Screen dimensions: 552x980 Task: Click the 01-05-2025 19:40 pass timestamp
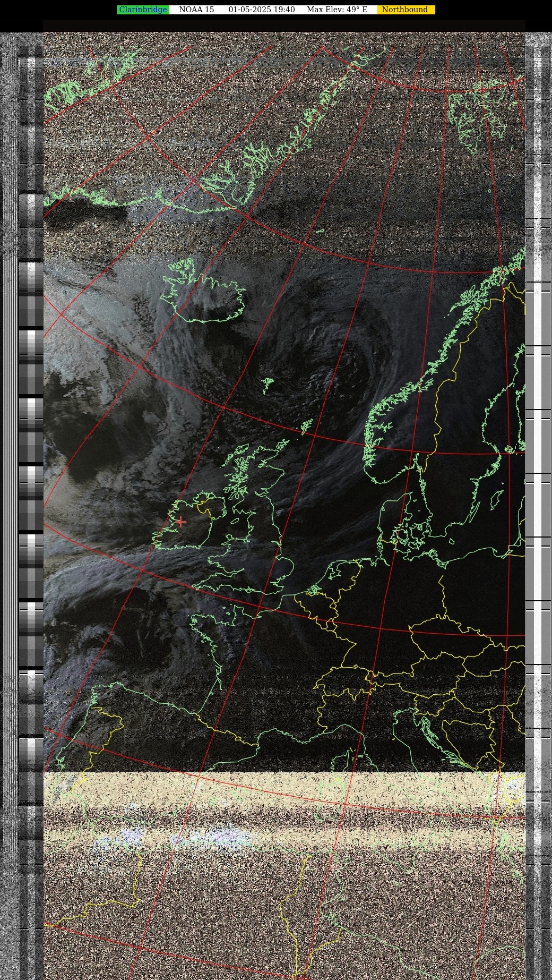pyautogui.click(x=262, y=10)
